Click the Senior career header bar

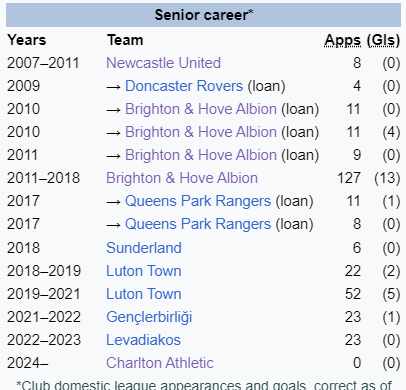point(203,15)
